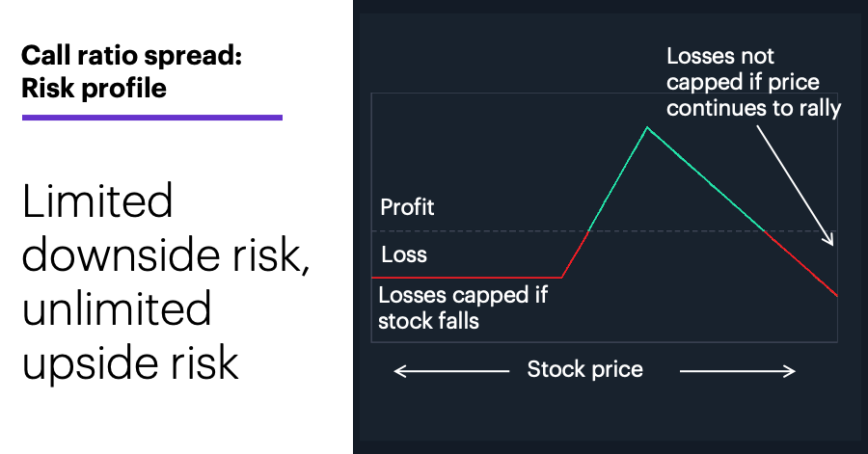Click the falling red line at right edge

click(801, 264)
